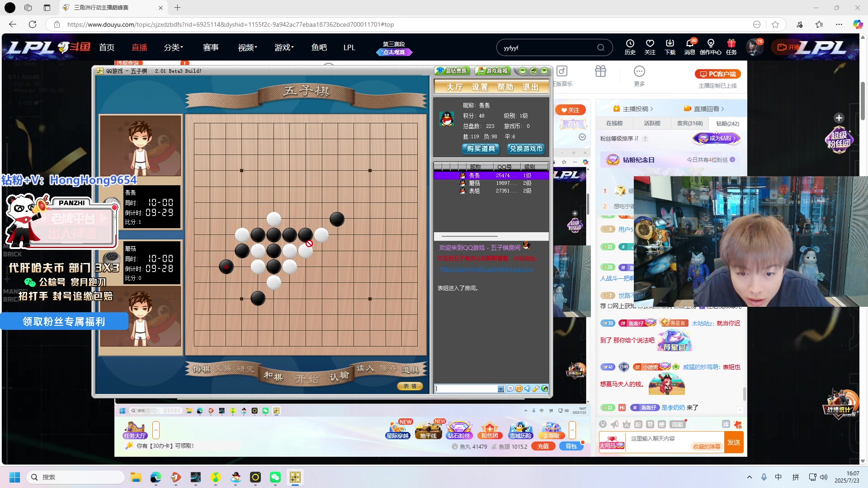868x488 pixels.
Task: Click the globe buddy icon in game chat bar
Action: coord(545,389)
